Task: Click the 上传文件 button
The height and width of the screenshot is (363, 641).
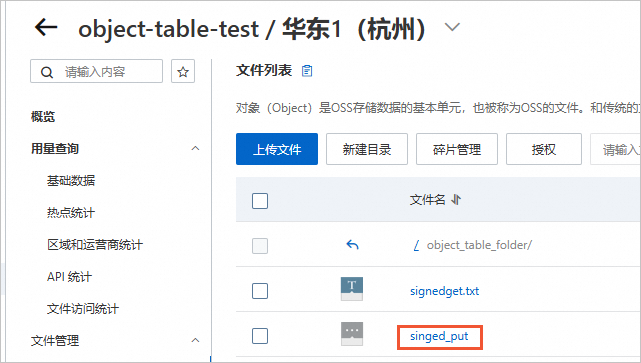Action: (x=277, y=149)
